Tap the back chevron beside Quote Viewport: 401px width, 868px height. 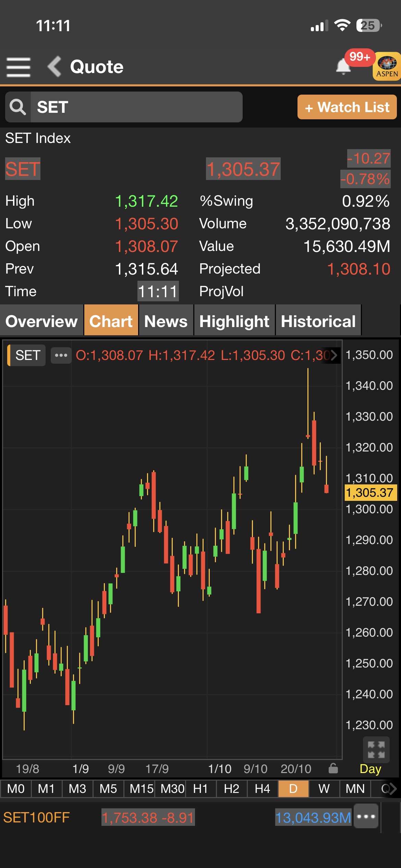coord(54,66)
